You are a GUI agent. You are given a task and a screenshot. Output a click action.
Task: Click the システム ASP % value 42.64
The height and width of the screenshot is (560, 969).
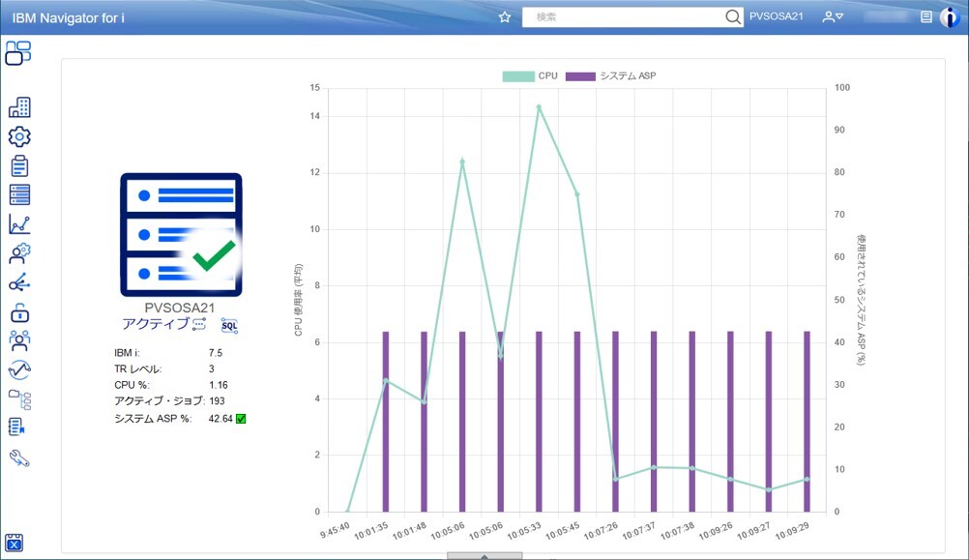[220, 419]
